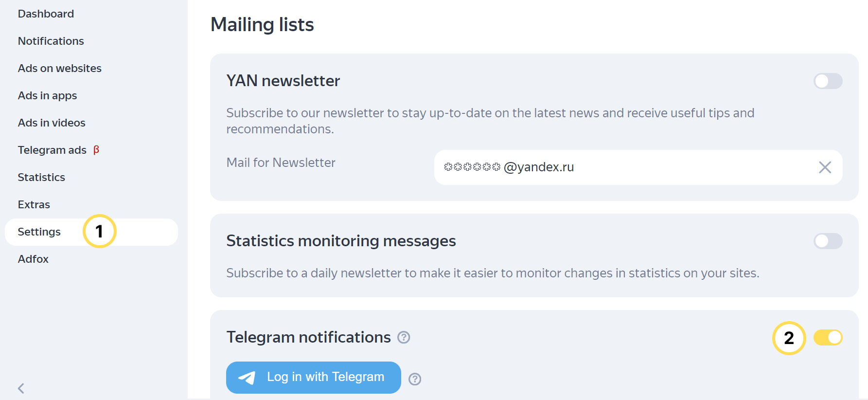This screenshot has width=868, height=400.
Task: Collapse the sidebar with left chevron
Action: click(21, 388)
